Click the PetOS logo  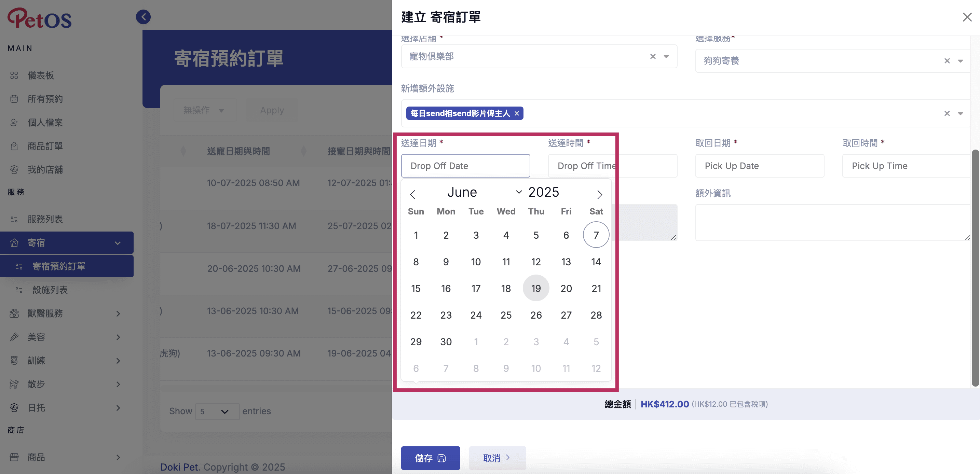pyautogui.click(x=40, y=18)
